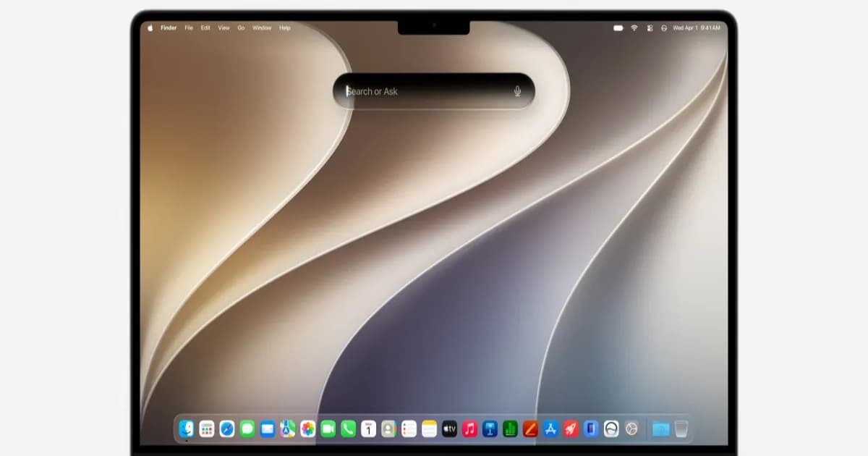This screenshot has height=456, width=868.
Task: Open Mail app in Dock
Action: pyautogui.click(x=268, y=428)
